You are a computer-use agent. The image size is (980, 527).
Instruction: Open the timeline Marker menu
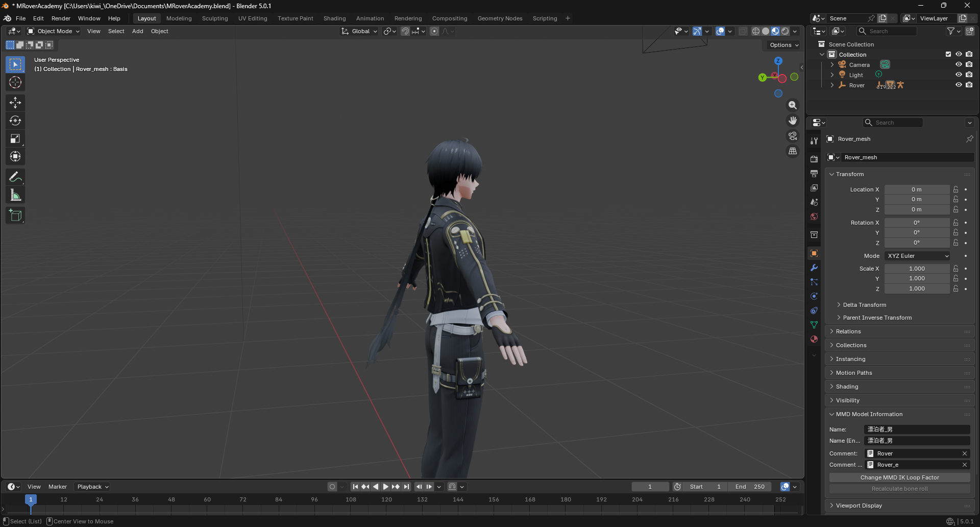tap(58, 487)
